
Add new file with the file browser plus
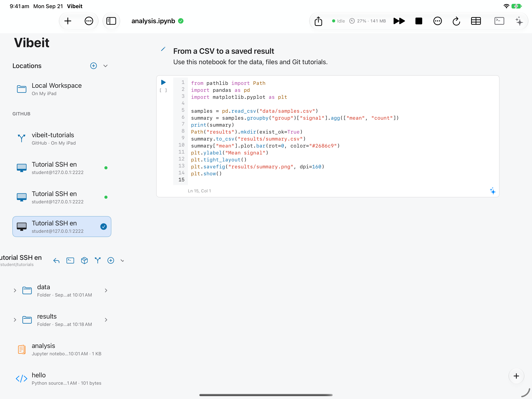coord(111,260)
